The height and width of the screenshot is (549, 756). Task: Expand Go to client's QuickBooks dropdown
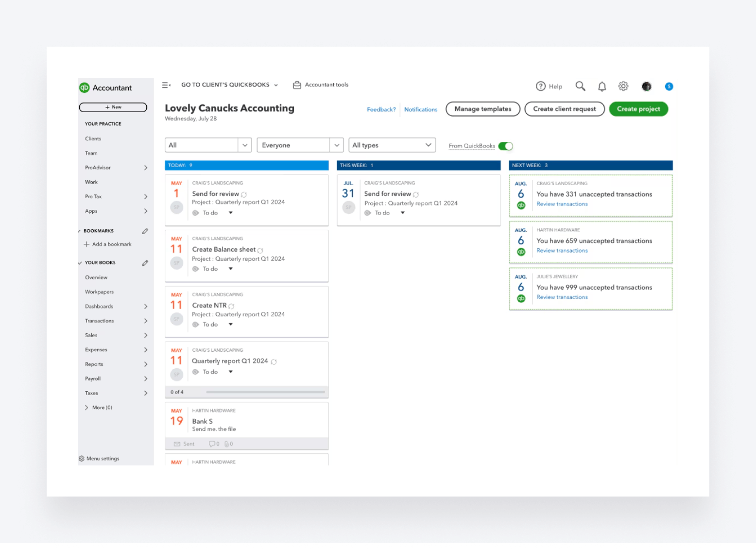click(x=229, y=85)
